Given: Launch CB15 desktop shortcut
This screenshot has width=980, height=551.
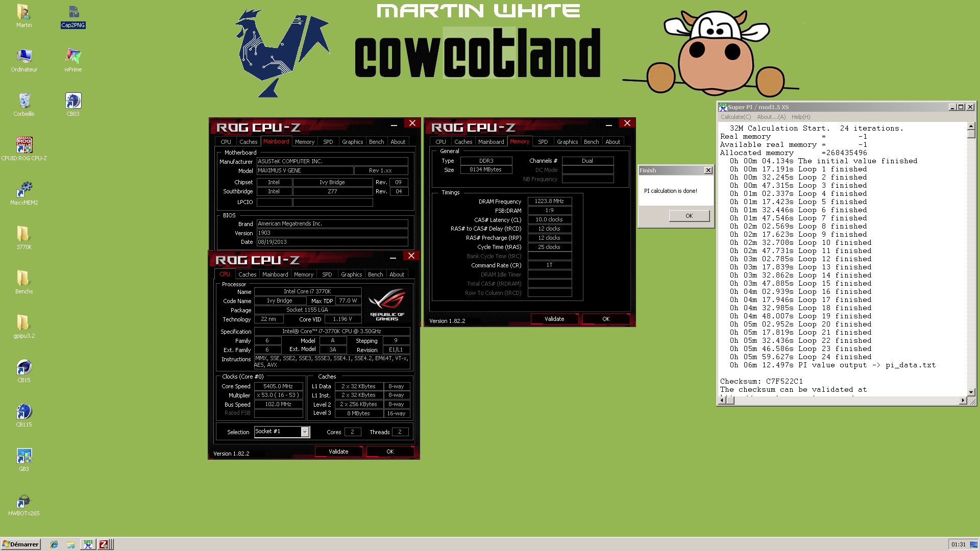Looking at the screenshot, I should pos(24,371).
